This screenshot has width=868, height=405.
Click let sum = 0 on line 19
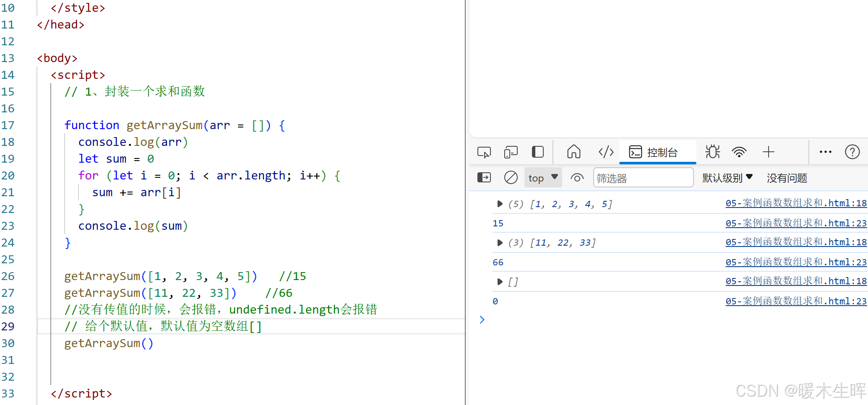click(116, 159)
